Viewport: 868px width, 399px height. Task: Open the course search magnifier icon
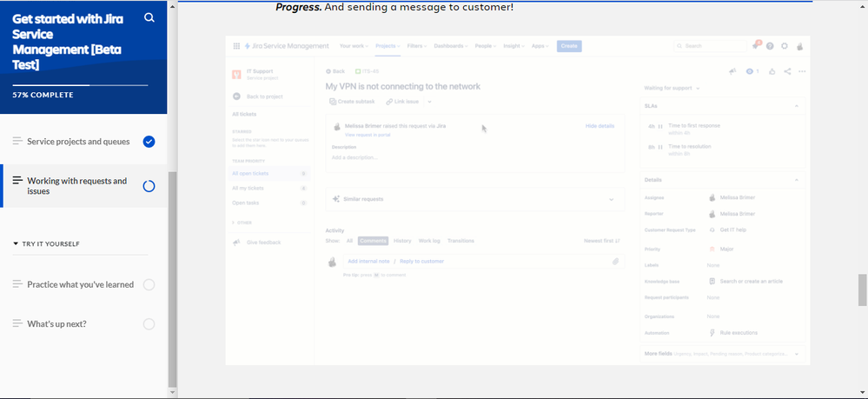[149, 17]
